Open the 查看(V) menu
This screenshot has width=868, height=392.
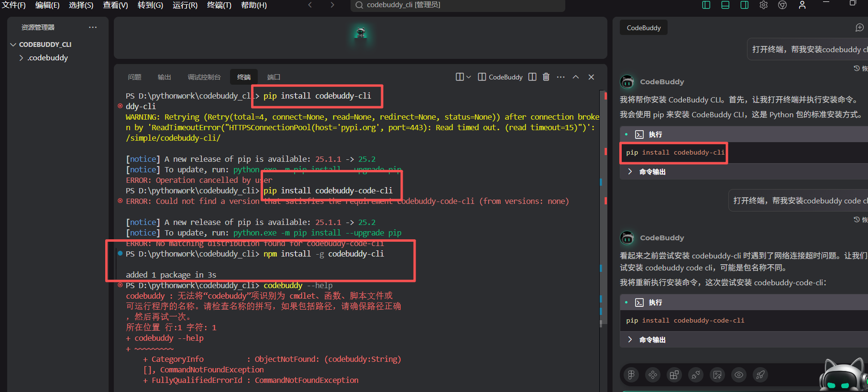115,5
